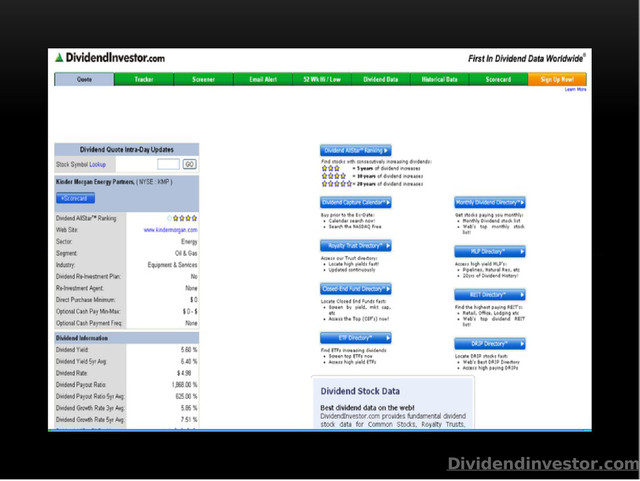
Task: Click the +Scorecard button
Action: [76, 198]
